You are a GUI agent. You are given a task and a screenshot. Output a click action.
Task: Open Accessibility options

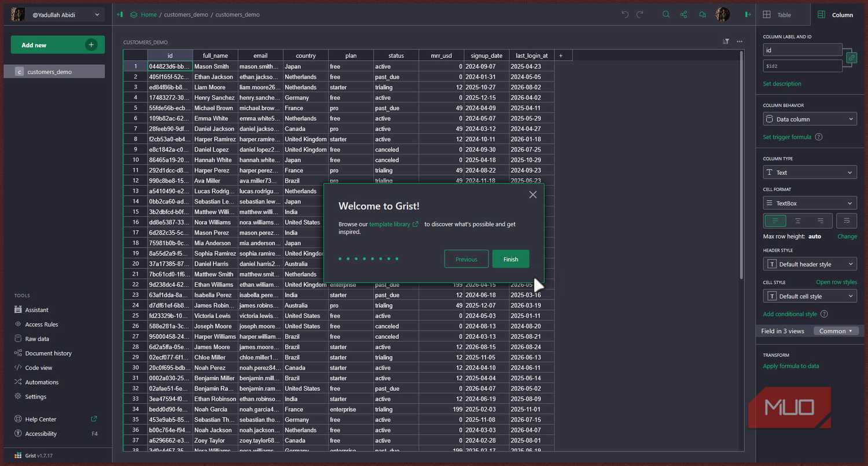(x=41, y=434)
